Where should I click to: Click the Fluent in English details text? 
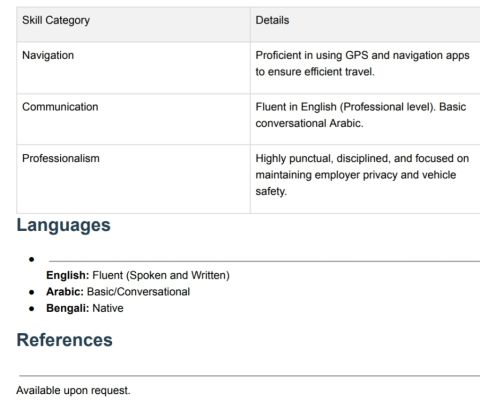(361, 115)
